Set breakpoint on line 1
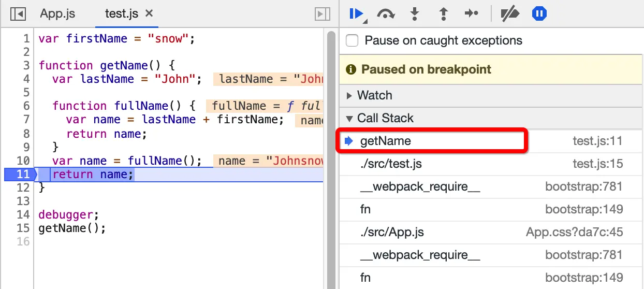This screenshot has height=289, width=644. pyautogui.click(x=26, y=38)
